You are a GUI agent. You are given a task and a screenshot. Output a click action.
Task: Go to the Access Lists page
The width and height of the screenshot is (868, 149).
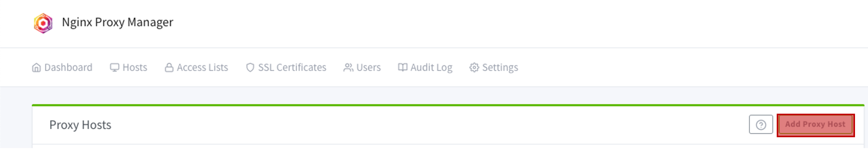pos(196,68)
